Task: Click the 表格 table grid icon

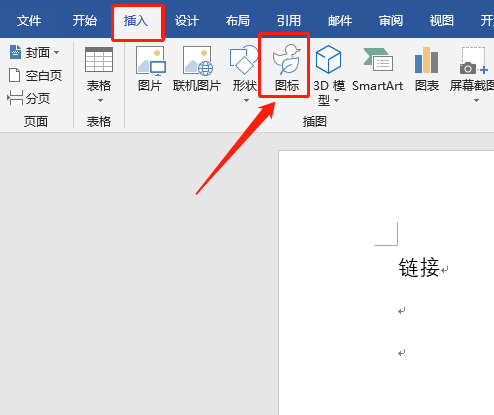Action: (x=99, y=60)
